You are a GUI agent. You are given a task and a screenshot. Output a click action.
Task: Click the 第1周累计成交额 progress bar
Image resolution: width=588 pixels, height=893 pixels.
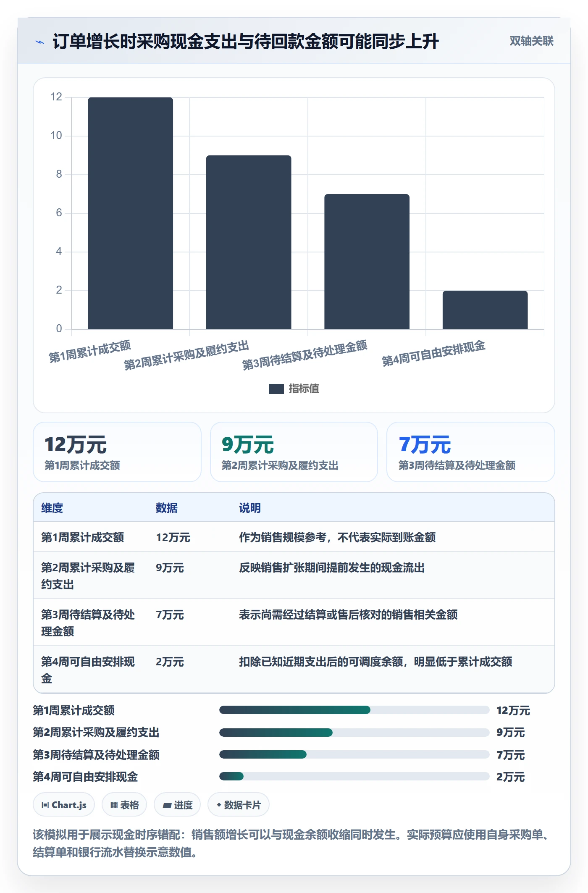354,710
